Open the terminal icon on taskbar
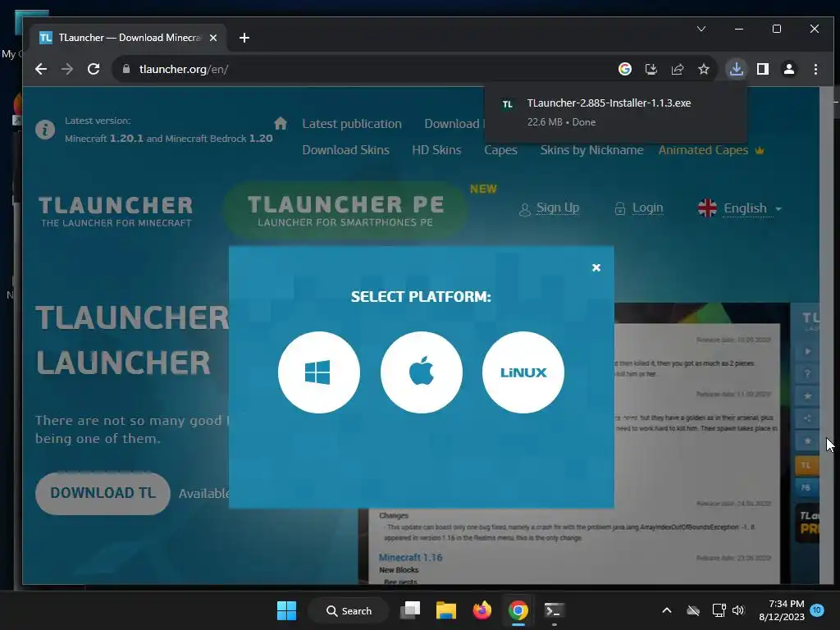 554,610
